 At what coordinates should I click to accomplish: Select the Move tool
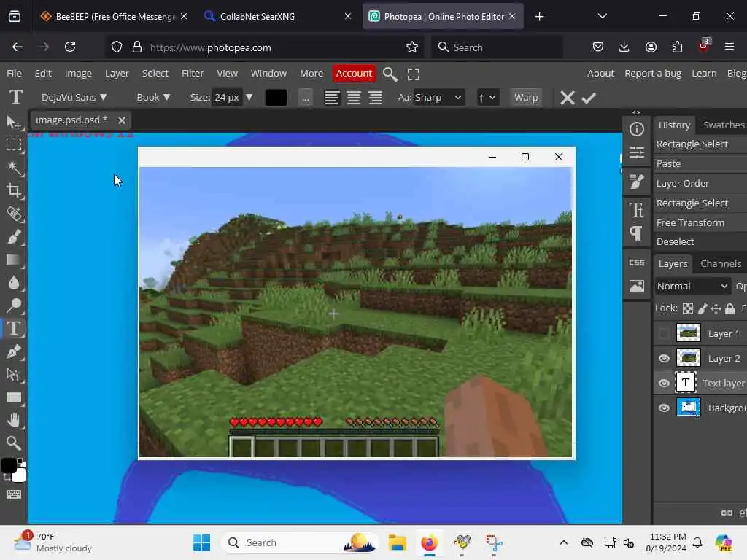point(13,122)
